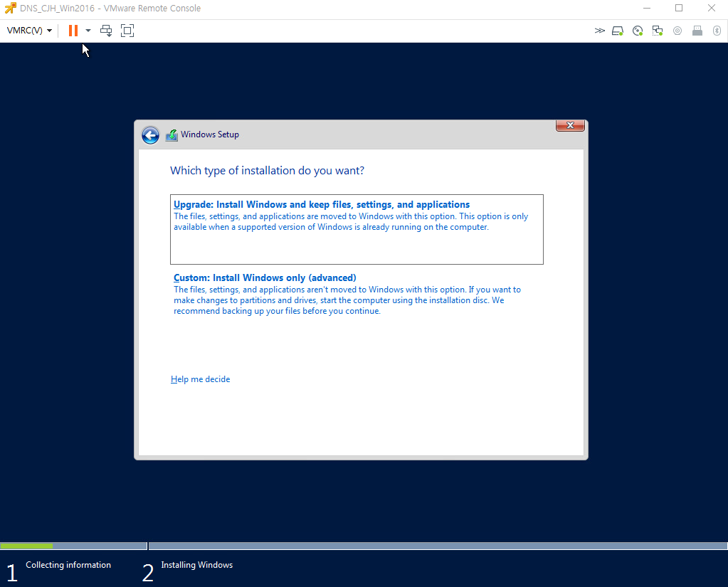The width and height of the screenshot is (728, 587).
Task: Pause the virtual machine with the orange pause button
Action: [73, 31]
